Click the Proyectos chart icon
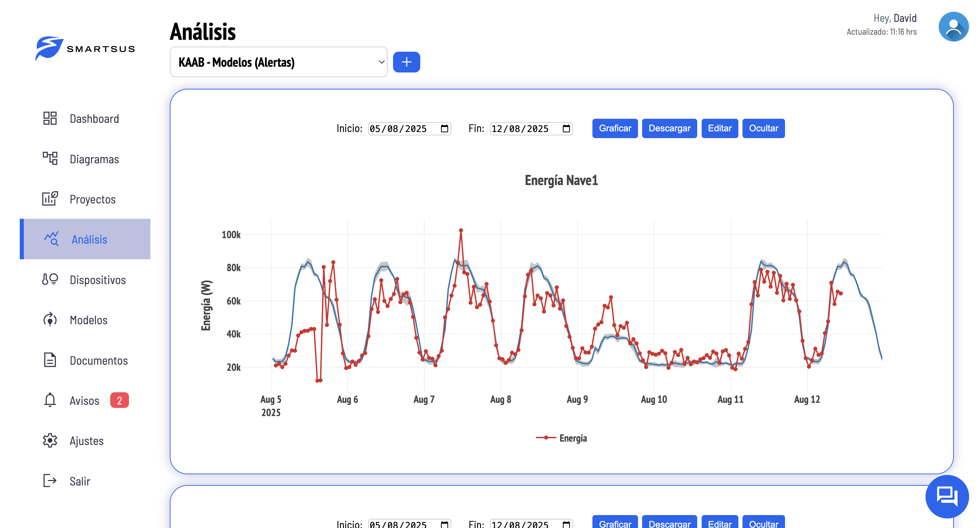980x528 pixels. click(50, 199)
